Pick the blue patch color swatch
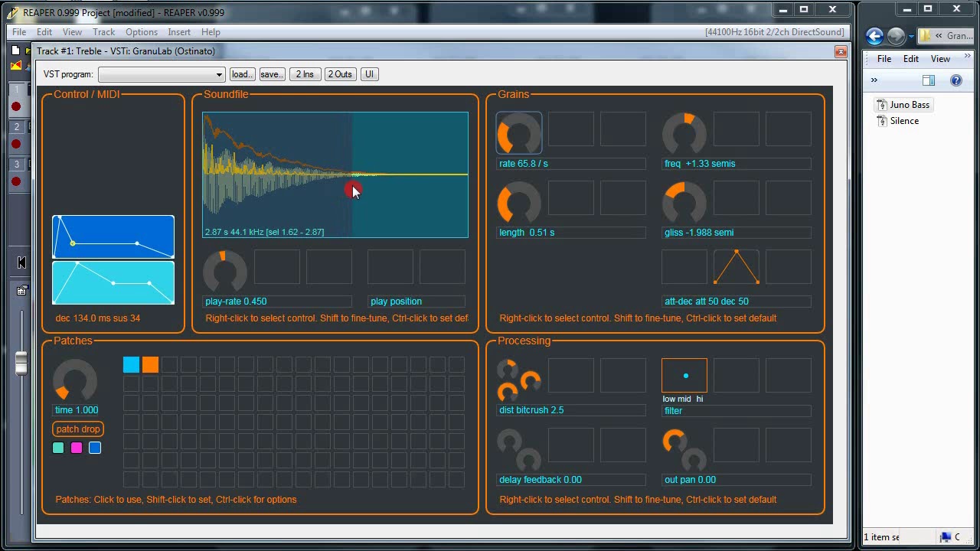980x551 pixels. pyautogui.click(x=95, y=448)
